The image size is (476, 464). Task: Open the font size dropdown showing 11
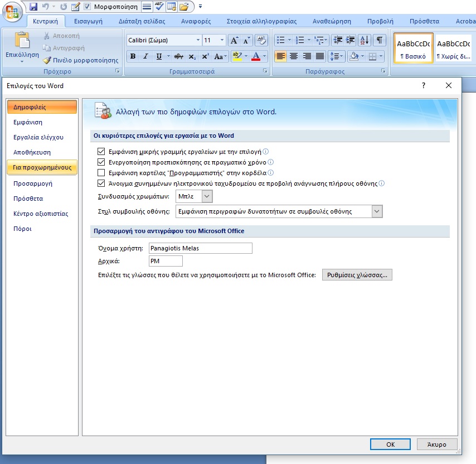tap(222, 40)
